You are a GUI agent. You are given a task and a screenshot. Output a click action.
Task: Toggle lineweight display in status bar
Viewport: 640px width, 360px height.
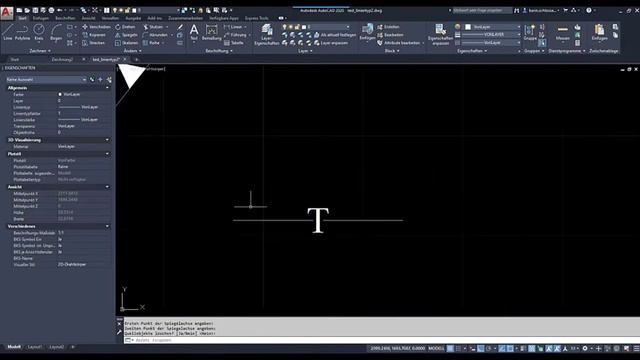point(523,349)
